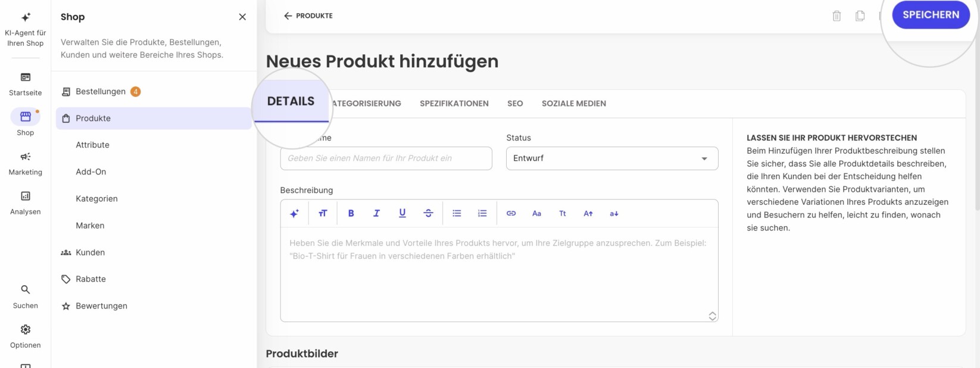Viewport: 980px width, 368px height.
Task: Select Produkte in the Shop menu
Action: point(154,118)
